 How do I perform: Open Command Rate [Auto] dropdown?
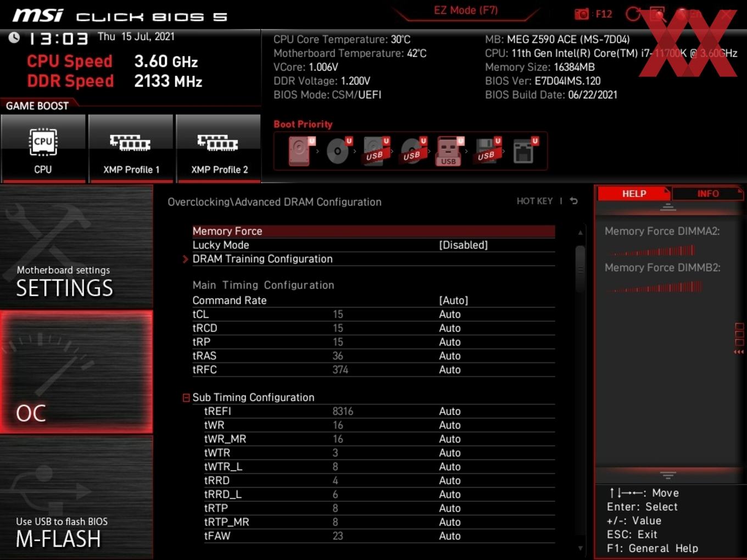(453, 300)
